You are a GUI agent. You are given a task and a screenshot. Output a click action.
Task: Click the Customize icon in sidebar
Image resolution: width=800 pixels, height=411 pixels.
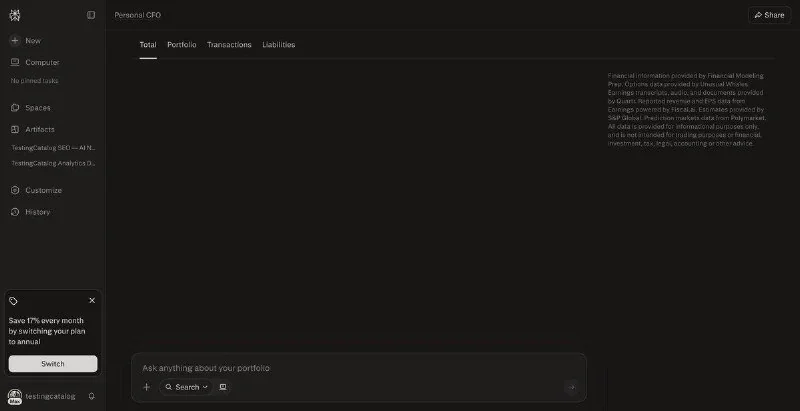[x=15, y=190]
